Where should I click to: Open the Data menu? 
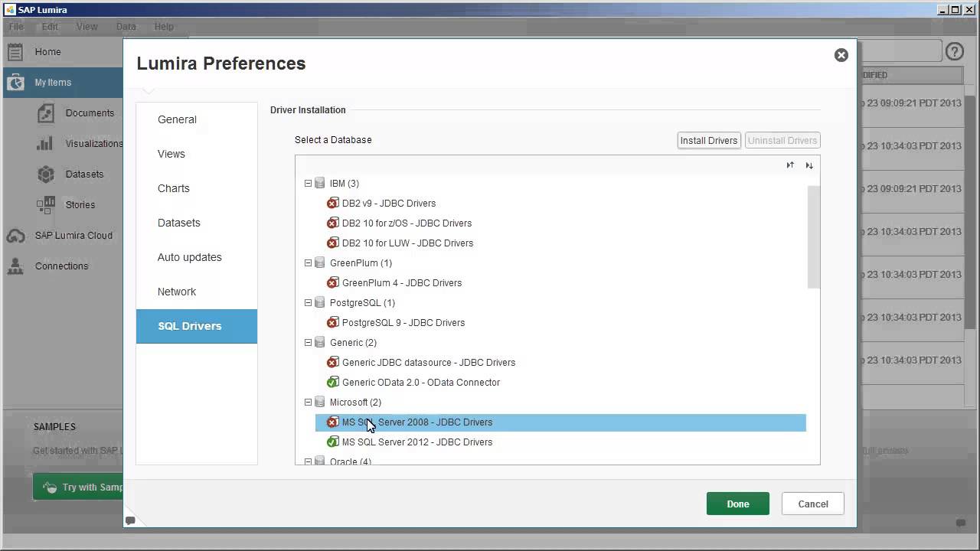pyautogui.click(x=126, y=27)
